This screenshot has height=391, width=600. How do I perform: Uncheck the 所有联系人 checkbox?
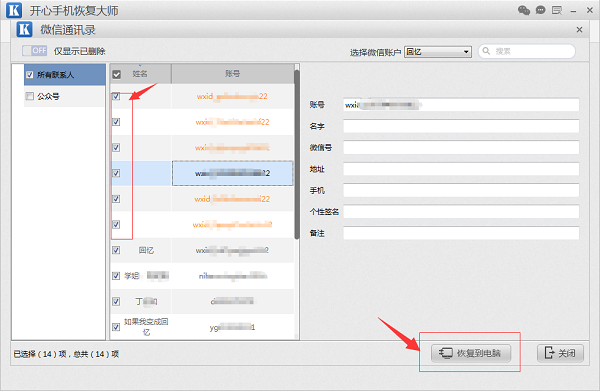pyautogui.click(x=30, y=75)
